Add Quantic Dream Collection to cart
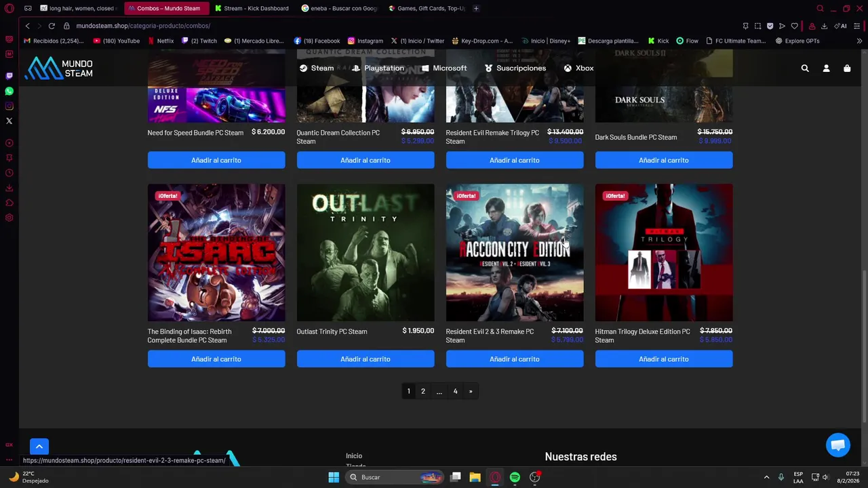This screenshot has height=488, width=868. pos(366,160)
